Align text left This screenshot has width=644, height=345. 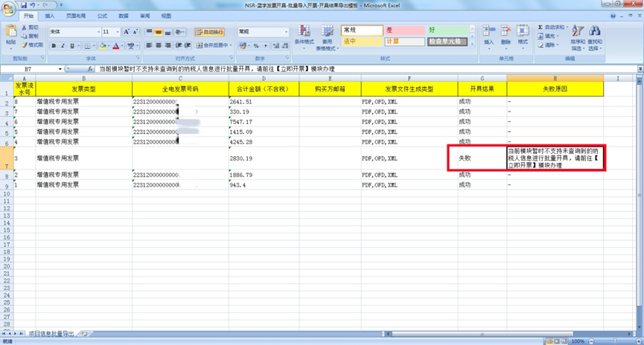(x=149, y=45)
